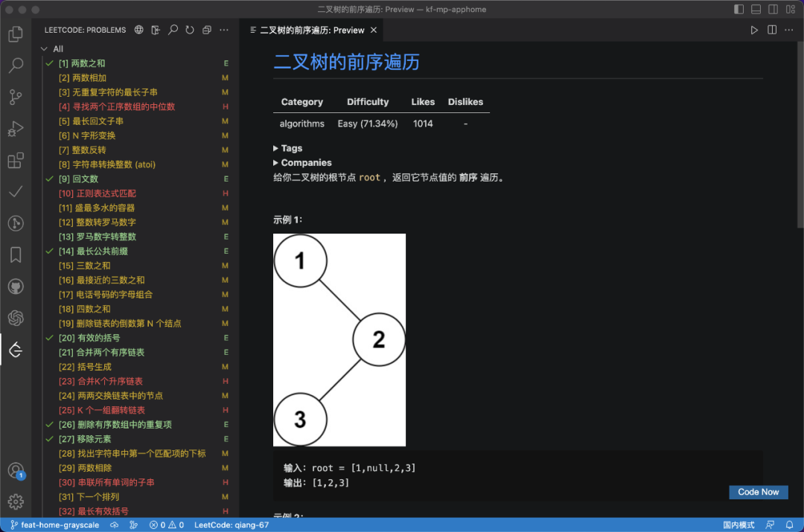Screen dimensions: 804x532
Task: Open Source Control view
Action: (16, 97)
